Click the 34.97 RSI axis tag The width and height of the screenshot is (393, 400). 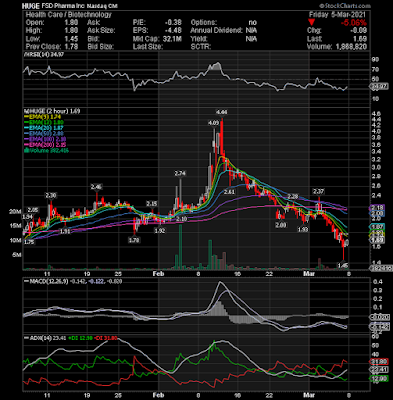point(380,86)
